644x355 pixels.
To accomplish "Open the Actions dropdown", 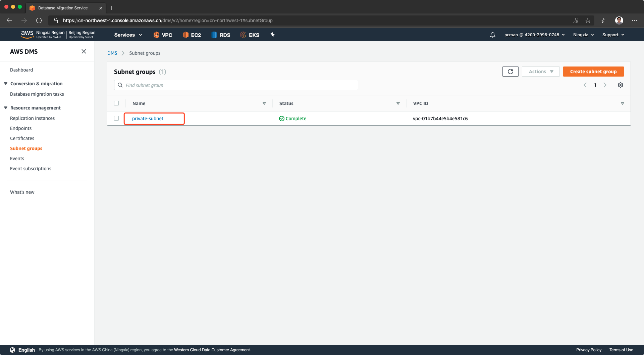I will (x=540, y=72).
